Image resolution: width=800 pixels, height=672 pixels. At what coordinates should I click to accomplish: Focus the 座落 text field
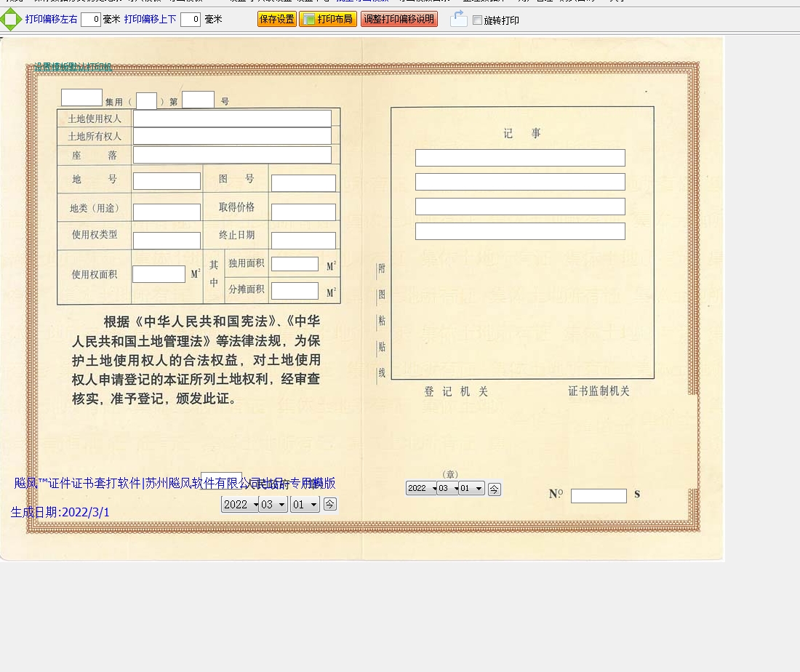(232, 155)
